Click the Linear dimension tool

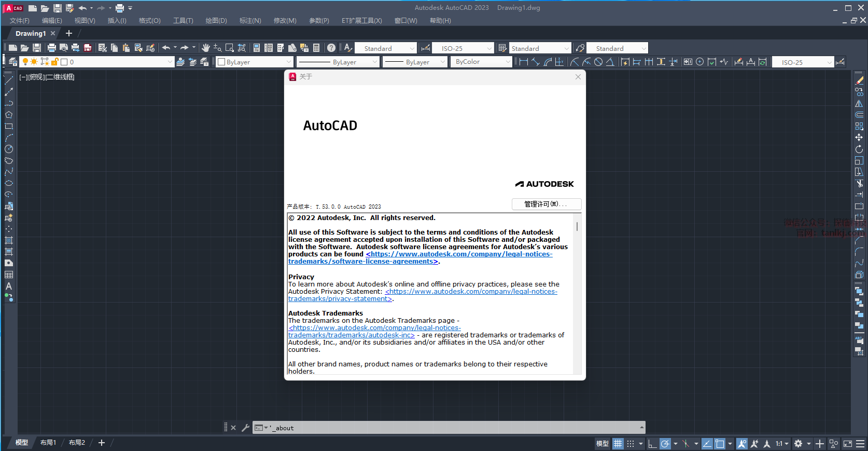[523, 62]
